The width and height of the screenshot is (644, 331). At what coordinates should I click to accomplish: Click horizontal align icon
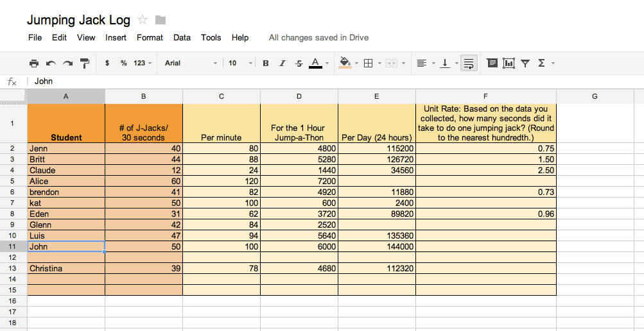(421, 63)
